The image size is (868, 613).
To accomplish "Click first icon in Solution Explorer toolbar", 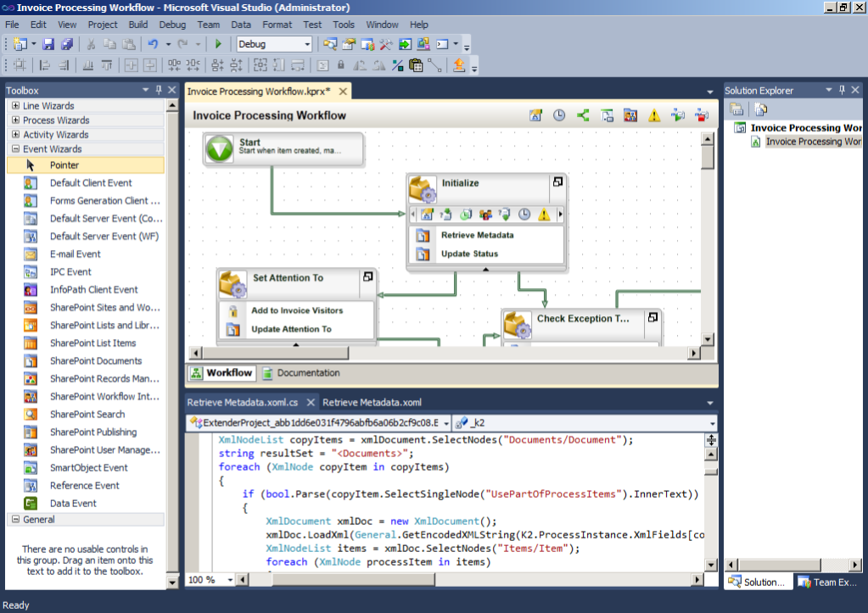I will pos(736,109).
